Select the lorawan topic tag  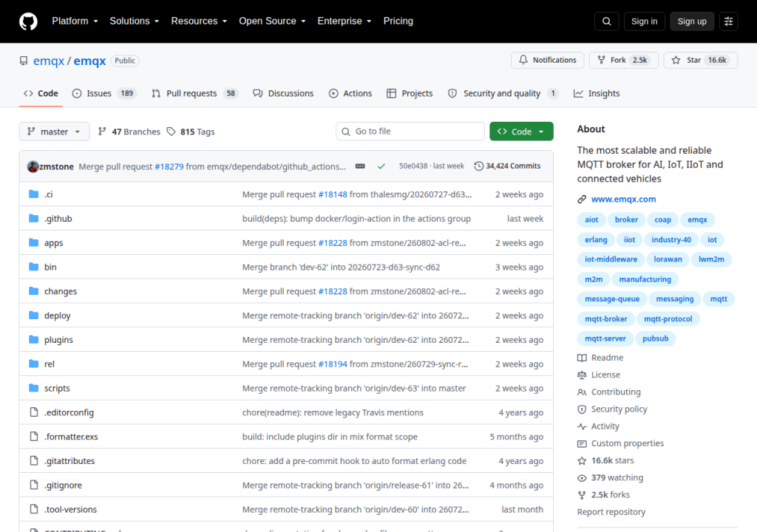pyautogui.click(x=668, y=259)
